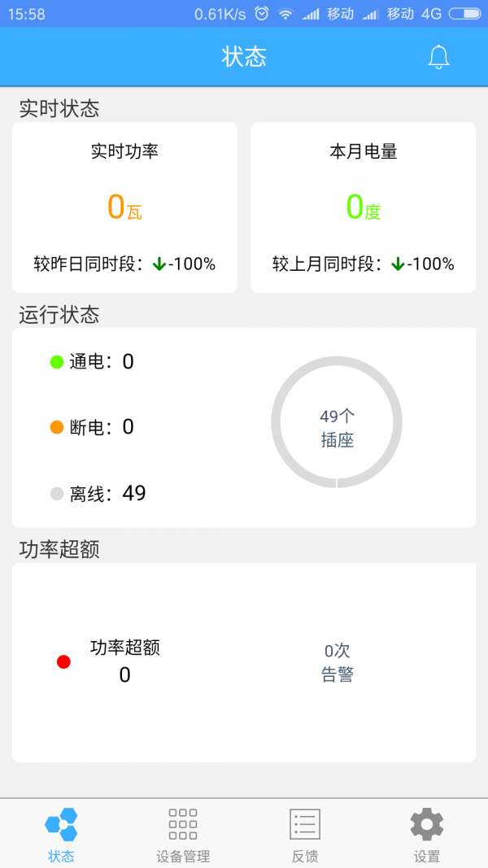Viewport: 488px width, 868px height.
Task: Tap the orange power-off status dot
Action: 57,427
